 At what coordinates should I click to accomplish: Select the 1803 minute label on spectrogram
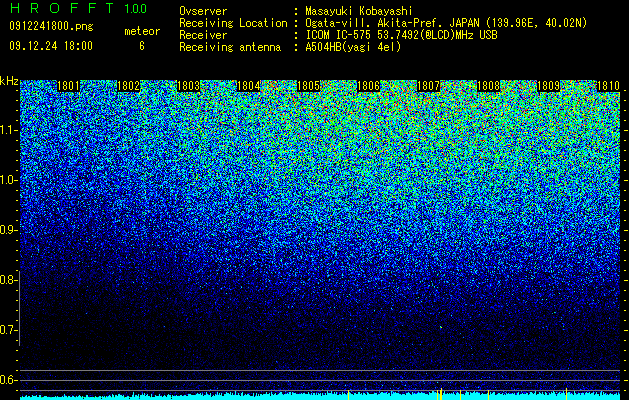click(189, 86)
